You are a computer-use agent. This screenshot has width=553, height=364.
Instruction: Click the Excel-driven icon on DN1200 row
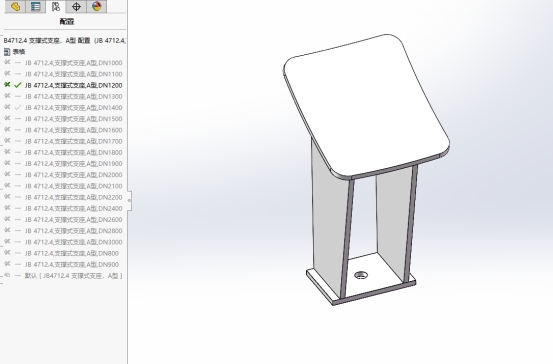coord(7,85)
